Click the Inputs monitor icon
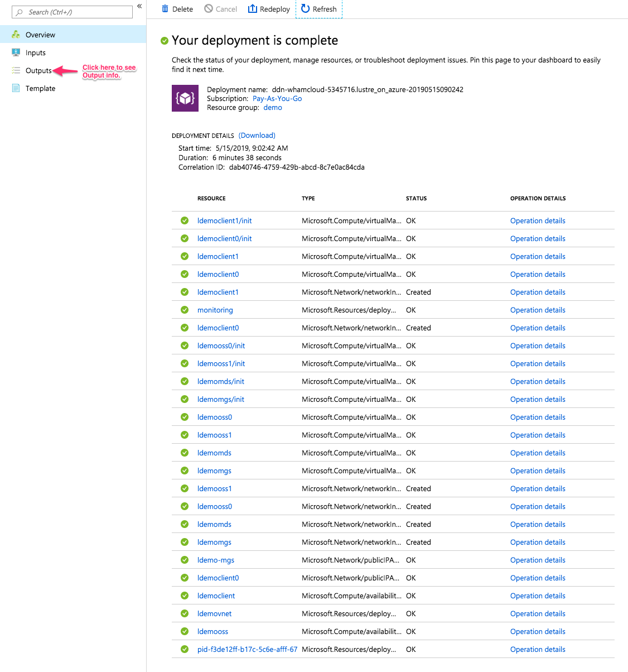This screenshot has width=628, height=672. [x=16, y=52]
